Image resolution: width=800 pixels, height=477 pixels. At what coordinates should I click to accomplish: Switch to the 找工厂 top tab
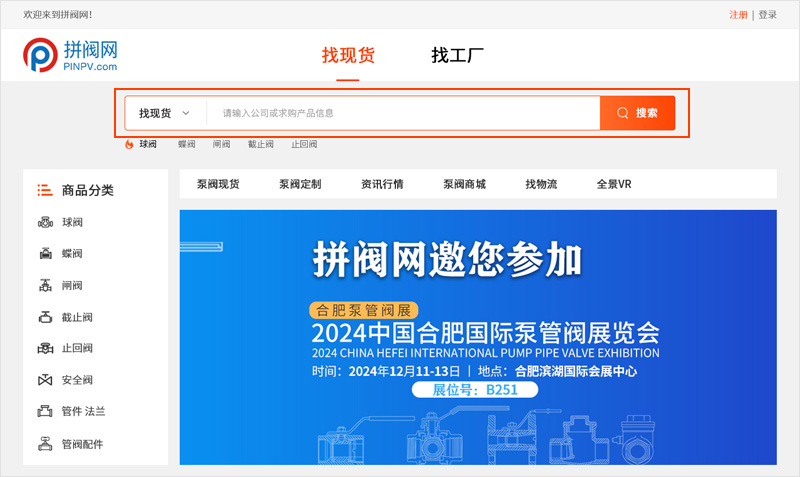pos(457,56)
